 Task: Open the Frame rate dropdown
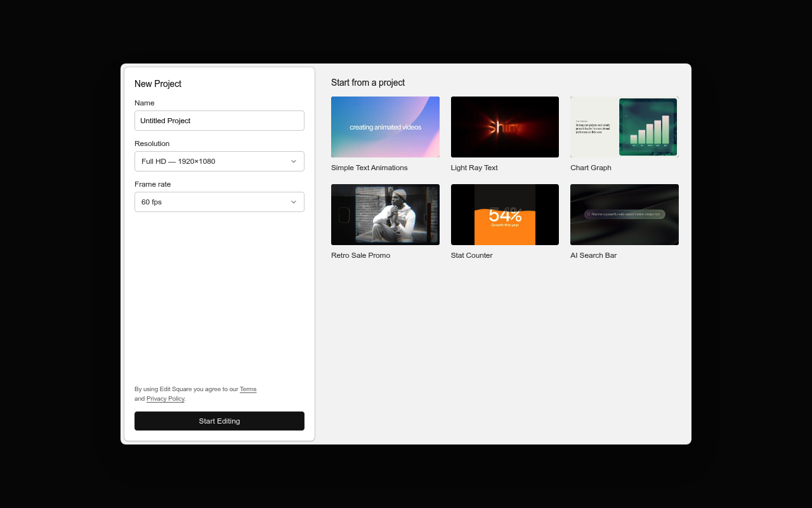[219, 202]
